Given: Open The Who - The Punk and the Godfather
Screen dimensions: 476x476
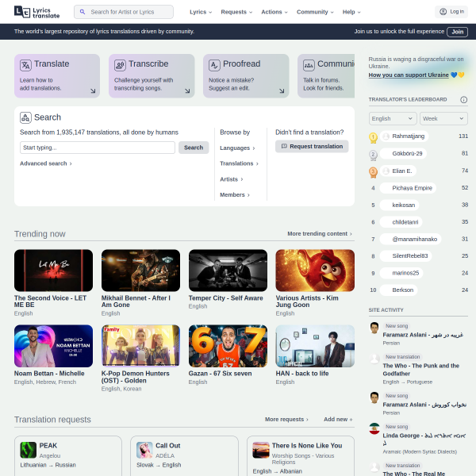Looking at the screenshot, I should 420,370.
